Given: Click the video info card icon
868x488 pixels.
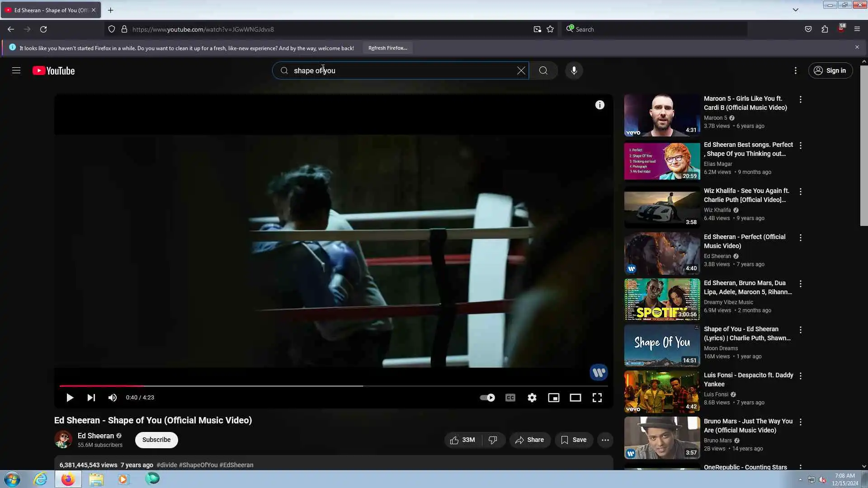Looking at the screenshot, I should tap(599, 105).
